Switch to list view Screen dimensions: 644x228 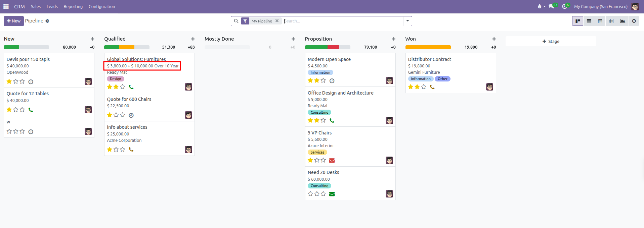[x=589, y=21]
